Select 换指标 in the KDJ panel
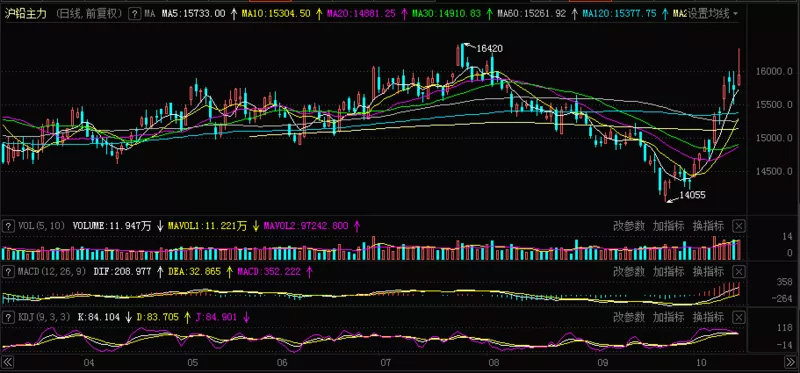The width and height of the screenshot is (800, 373). tap(708, 317)
